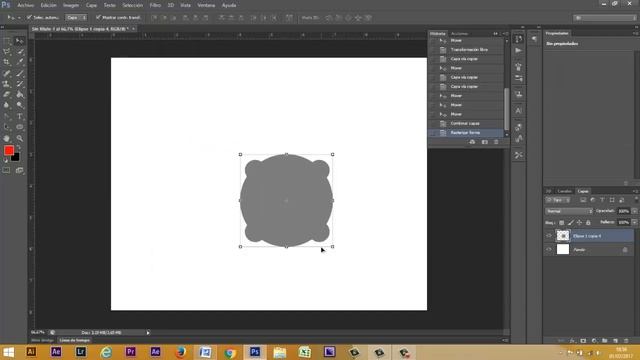This screenshot has width=640, height=360.
Task: Select the Lasso tool
Action: [x=7, y=52]
